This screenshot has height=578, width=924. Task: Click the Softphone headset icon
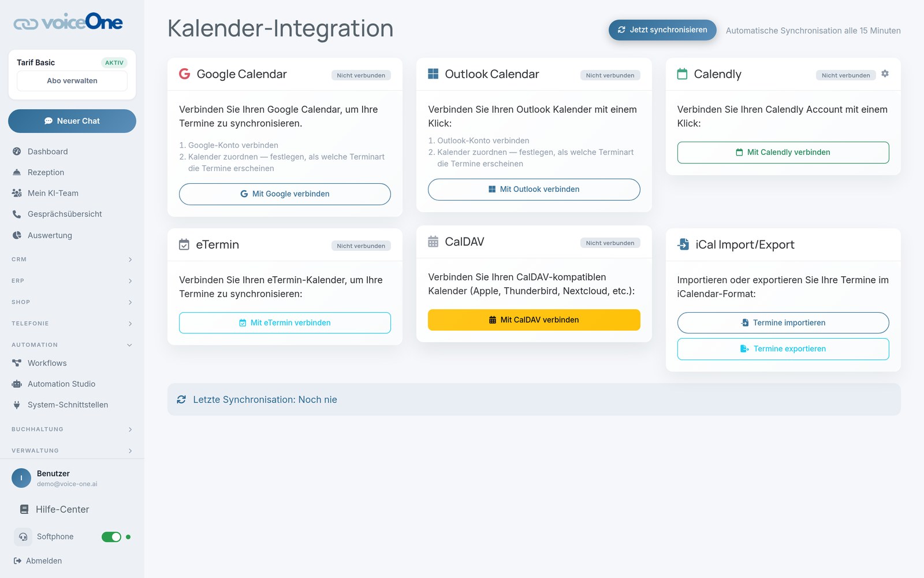(23, 537)
